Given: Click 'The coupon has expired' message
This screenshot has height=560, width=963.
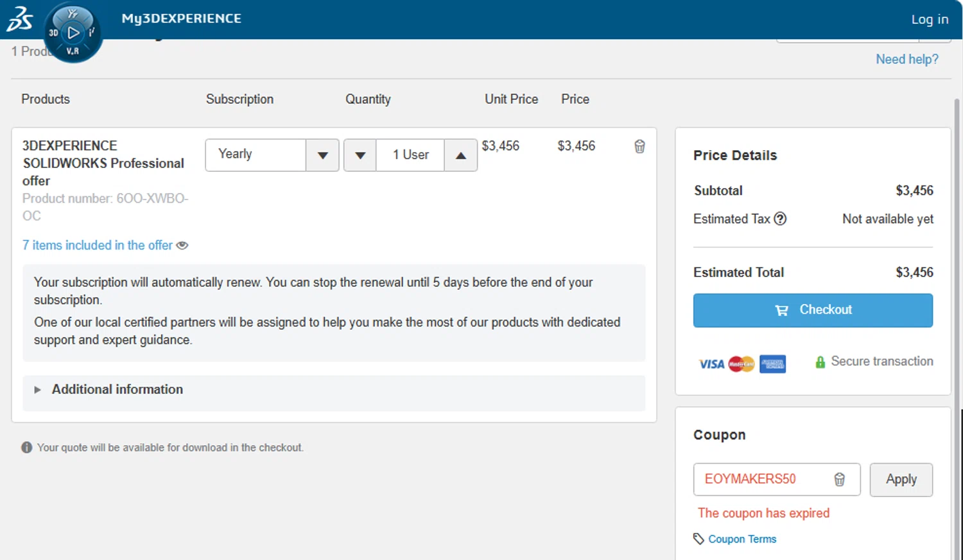Looking at the screenshot, I should click(763, 513).
